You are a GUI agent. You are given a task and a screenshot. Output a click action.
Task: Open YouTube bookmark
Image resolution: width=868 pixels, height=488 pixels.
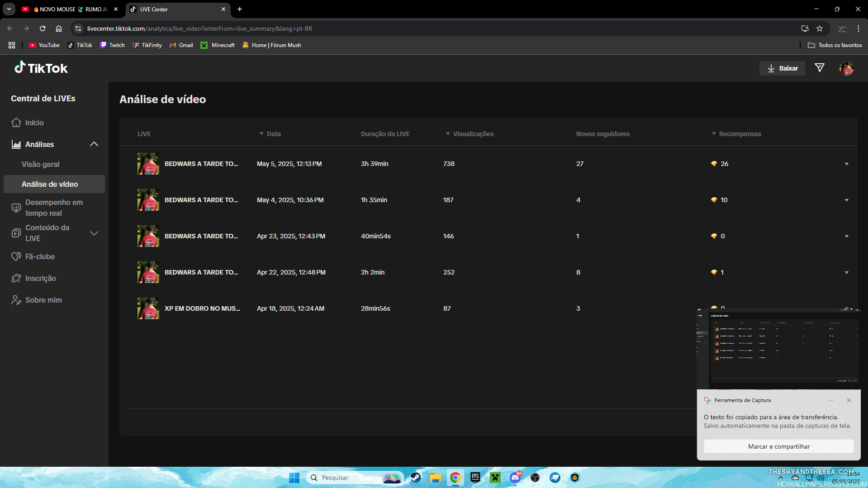(x=44, y=45)
